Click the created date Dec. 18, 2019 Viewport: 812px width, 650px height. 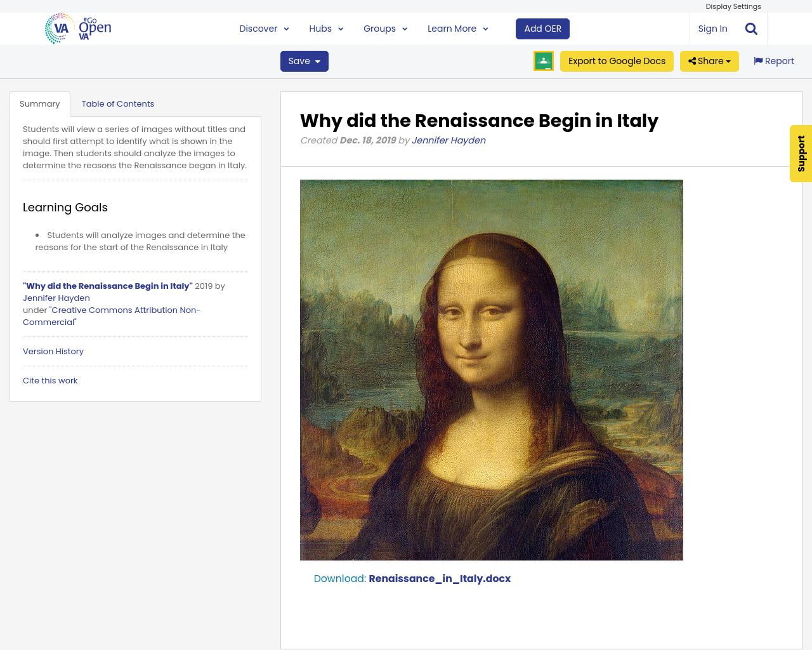(368, 140)
